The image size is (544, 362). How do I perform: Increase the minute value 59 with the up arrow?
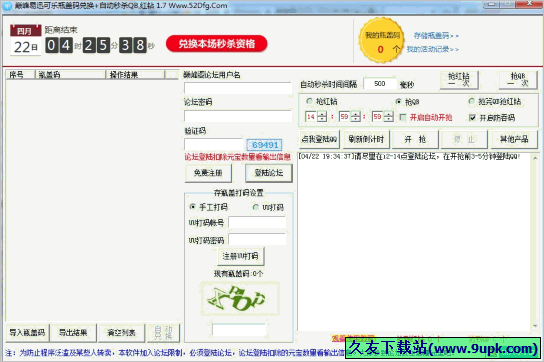pyautogui.click(x=356, y=114)
